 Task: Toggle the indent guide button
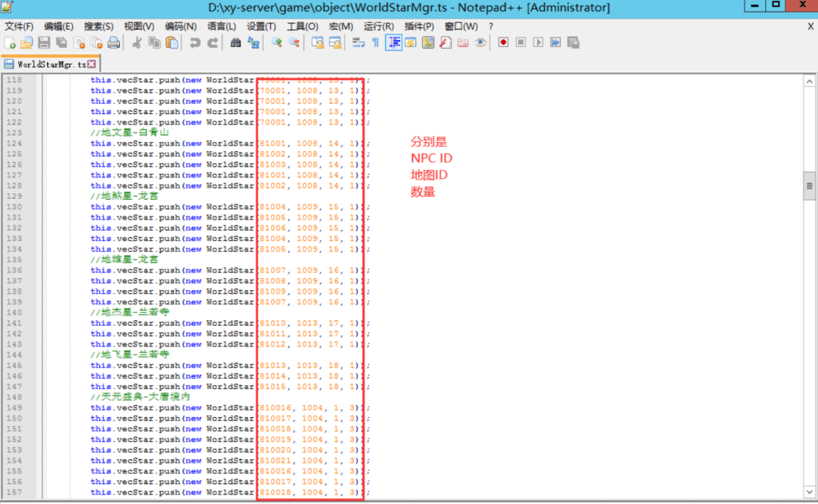pos(393,43)
